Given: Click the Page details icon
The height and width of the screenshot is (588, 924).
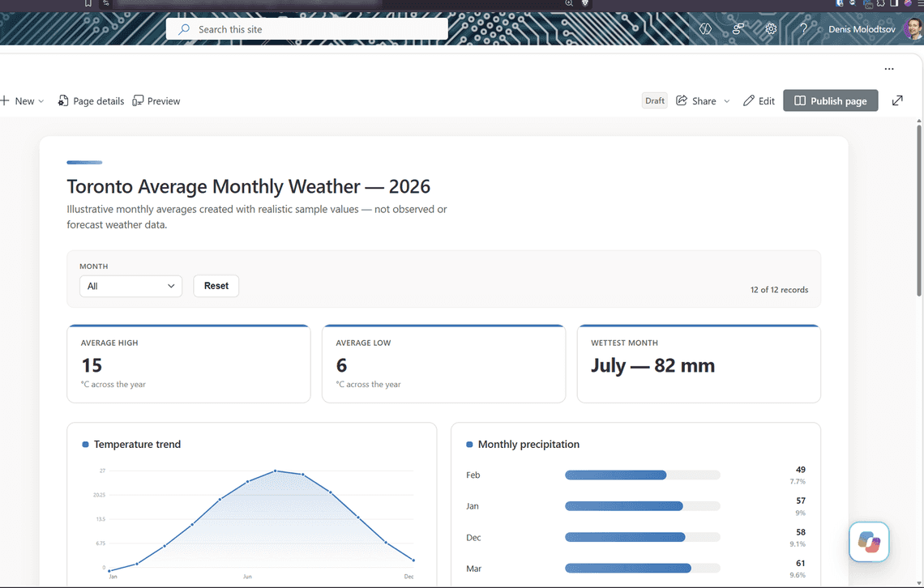Looking at the screenshot, I should 63,100.
